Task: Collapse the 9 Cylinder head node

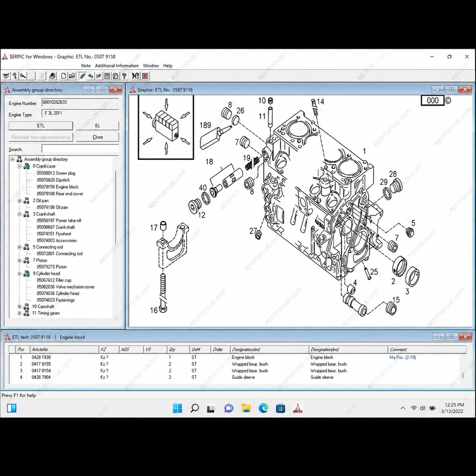Action: 20,274
